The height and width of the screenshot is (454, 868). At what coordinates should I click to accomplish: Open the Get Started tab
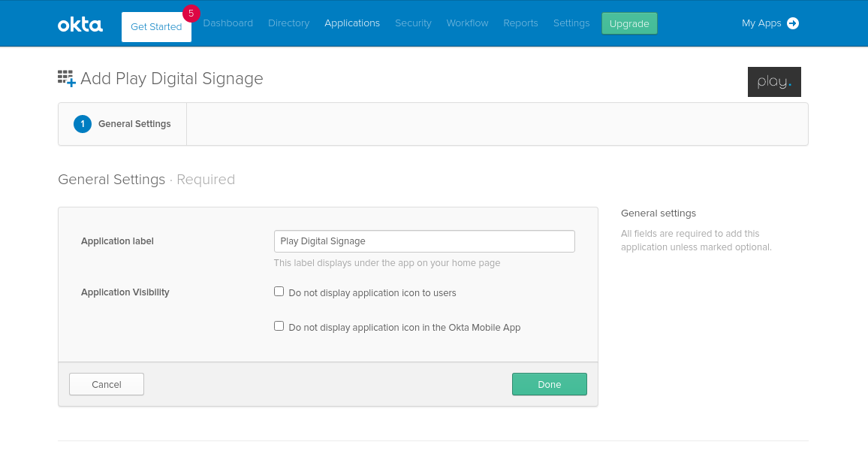pos(156,26)
